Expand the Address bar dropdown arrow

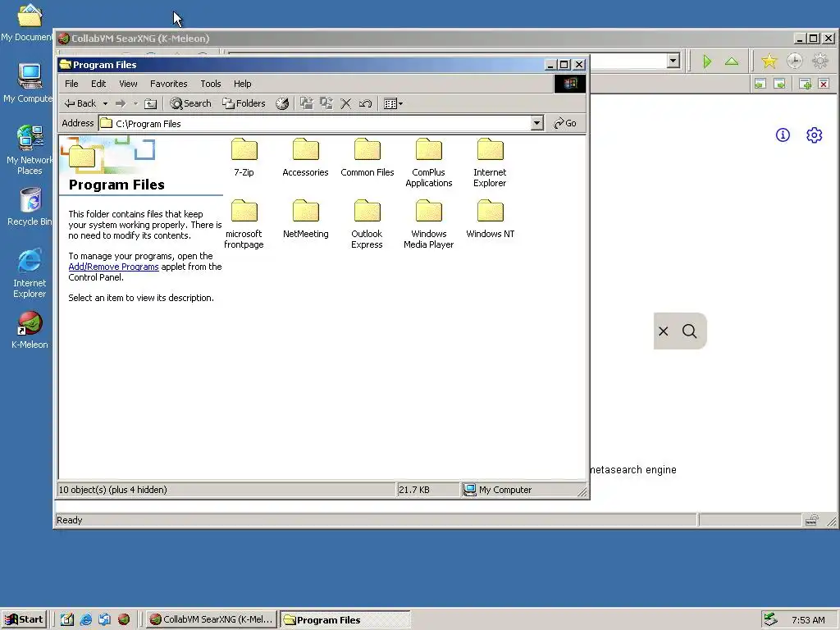point(536,123)
